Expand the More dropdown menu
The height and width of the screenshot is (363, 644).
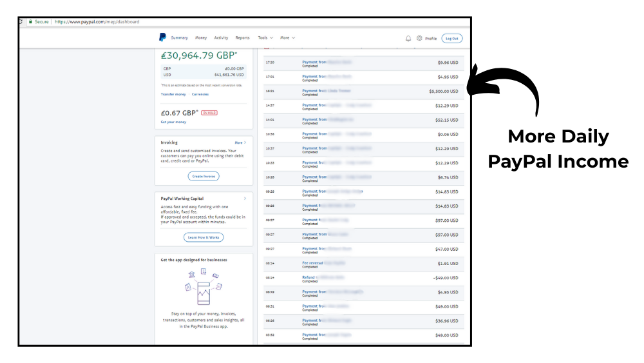(287, 38)
